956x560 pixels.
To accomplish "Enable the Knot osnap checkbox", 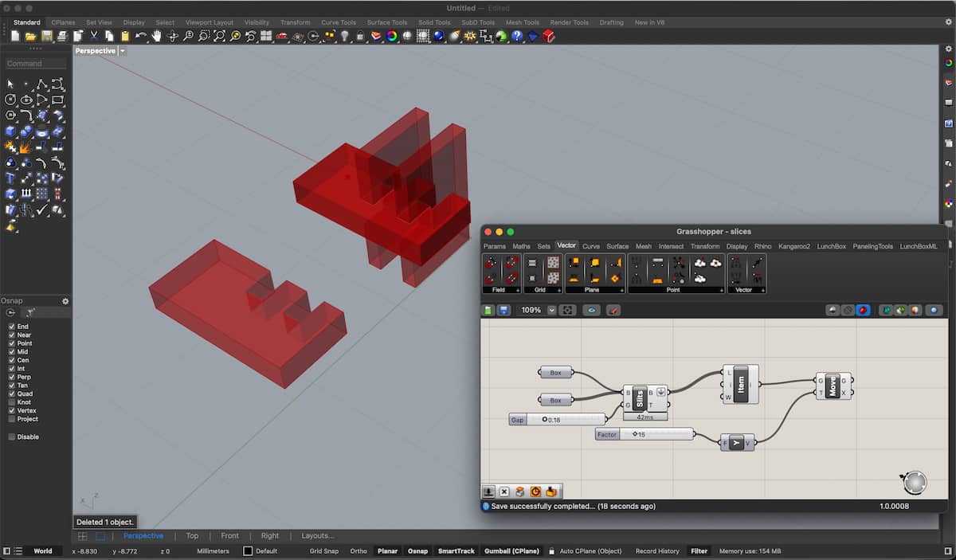I will (12, 402).
